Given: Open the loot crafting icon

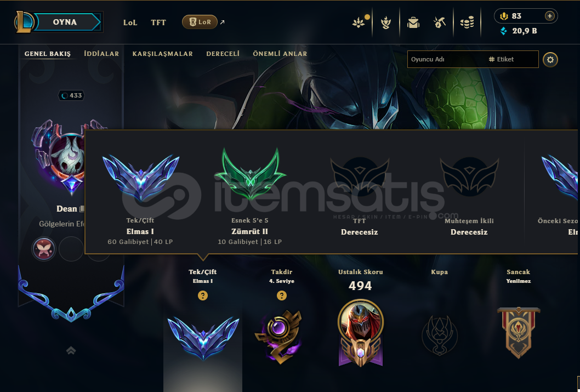Looking at the screenshot, I should [386, 22].
